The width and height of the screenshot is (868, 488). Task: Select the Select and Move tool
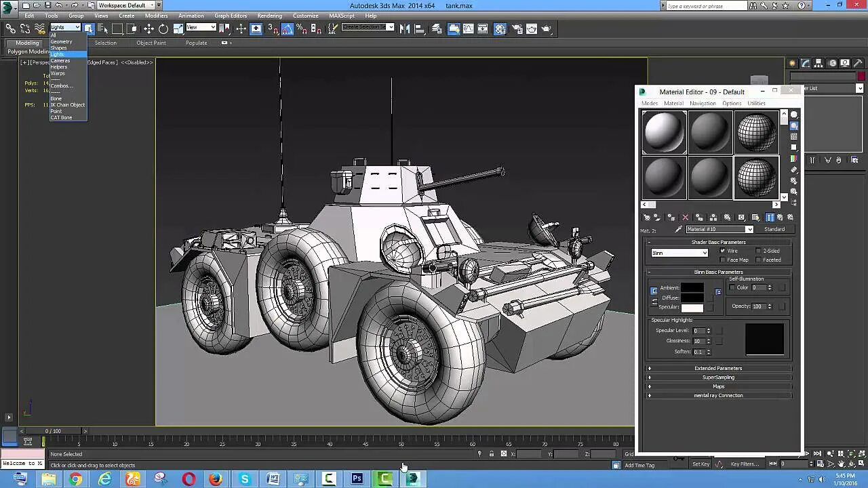[149, 29]
